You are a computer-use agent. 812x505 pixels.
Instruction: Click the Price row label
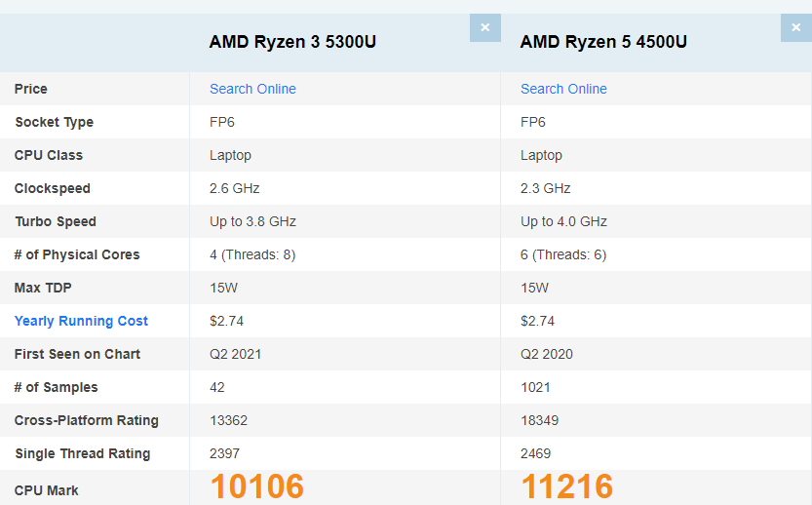pos(31,89)
